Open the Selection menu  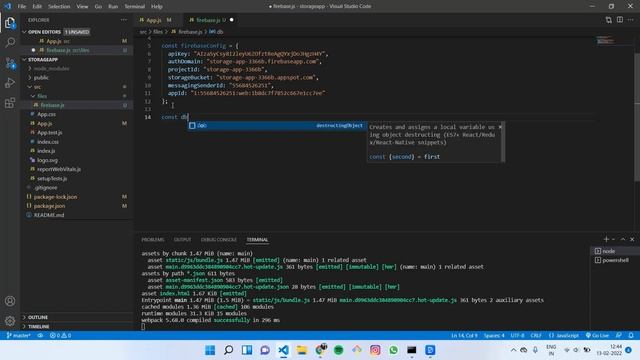tap(59, 7)
